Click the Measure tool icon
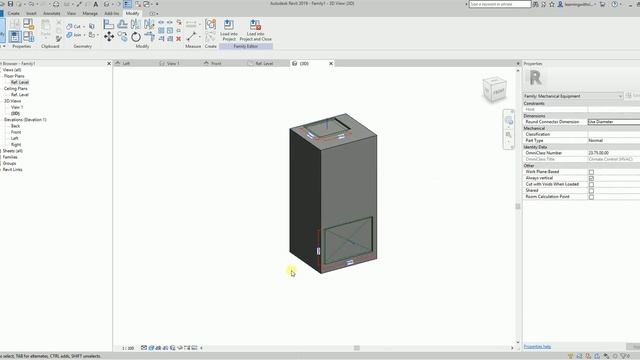Screen dimensions: 640x360 click(191, 36)
